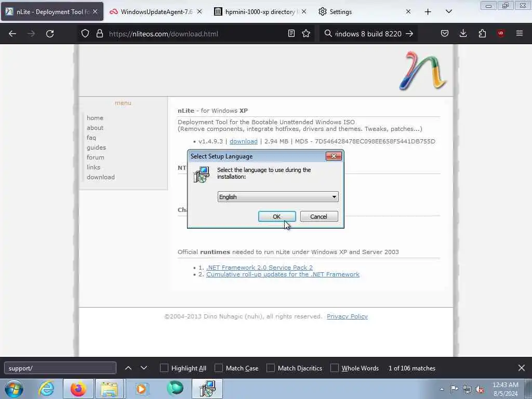Enable Whole Words checkbox
The width and height of the screenshot is (532, 399).
335,368
